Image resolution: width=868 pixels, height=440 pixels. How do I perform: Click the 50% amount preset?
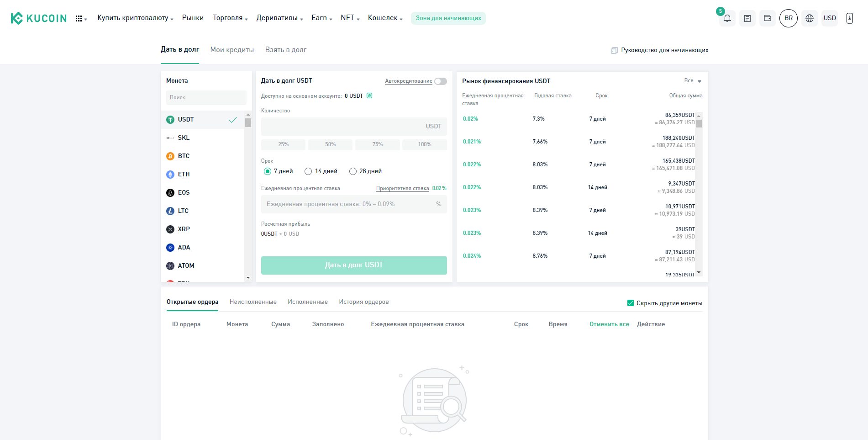pyautogui.click(x=330, y=144)
